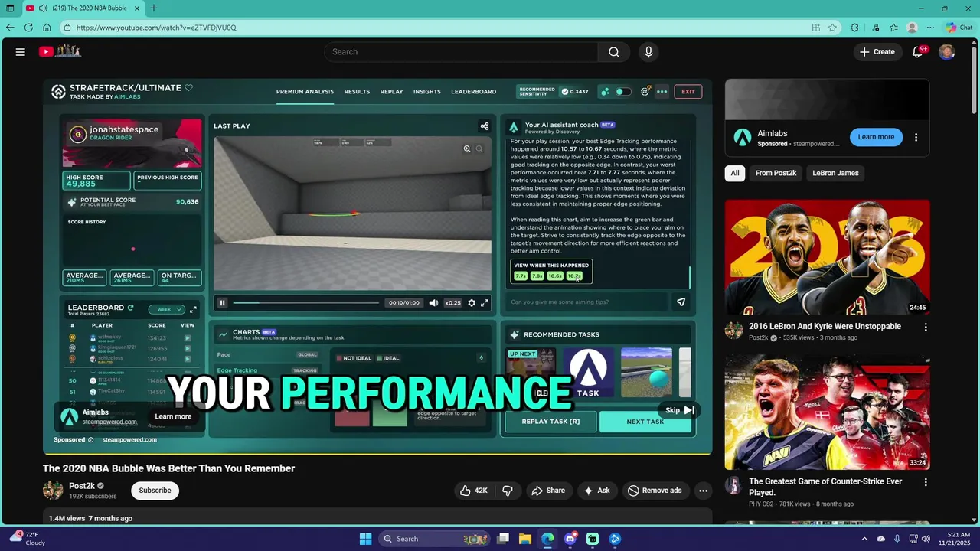Click the sponsored info icon below the ad
This screenshot has height=551, width=980.
pyautogui.click(x=90, y=440)
